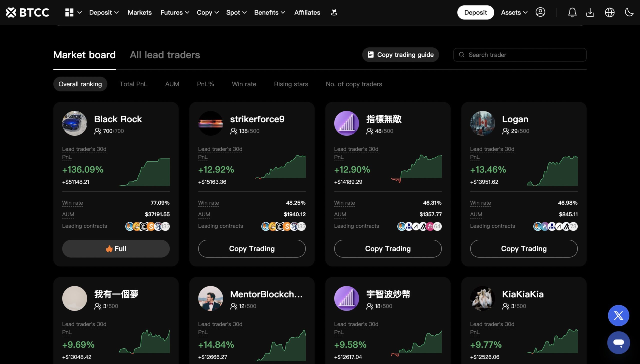Select the Market board tab

(x=84, y=55)
